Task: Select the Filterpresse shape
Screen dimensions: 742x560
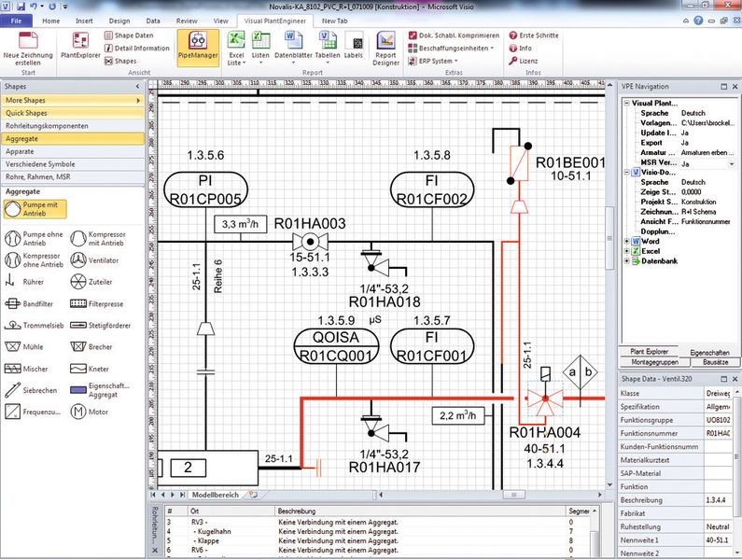Action: click(x=96, y=304)
